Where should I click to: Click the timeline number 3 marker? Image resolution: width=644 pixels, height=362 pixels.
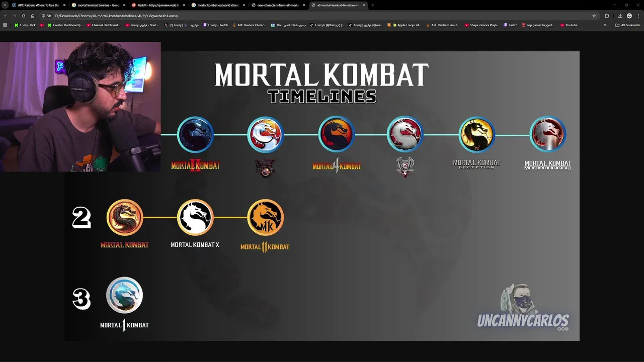click(x=82, y=299)
